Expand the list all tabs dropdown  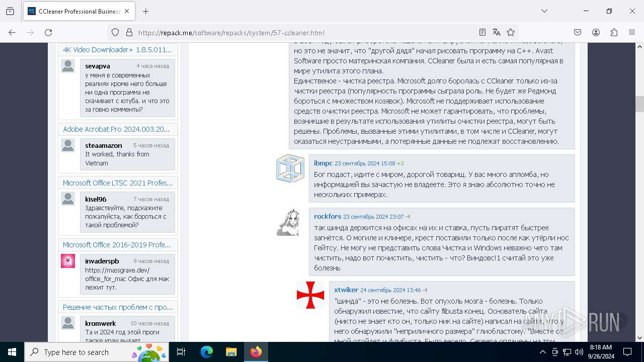click(x=544, y=11)
